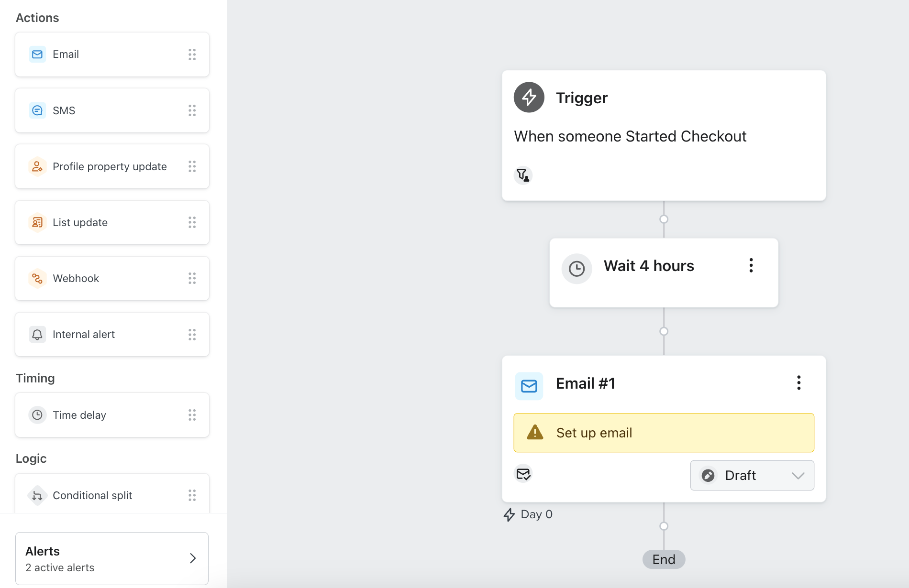Click the Time delay clock icon
Image resolution: width=909 pixels, height=588 pixels.
[37, 415]
